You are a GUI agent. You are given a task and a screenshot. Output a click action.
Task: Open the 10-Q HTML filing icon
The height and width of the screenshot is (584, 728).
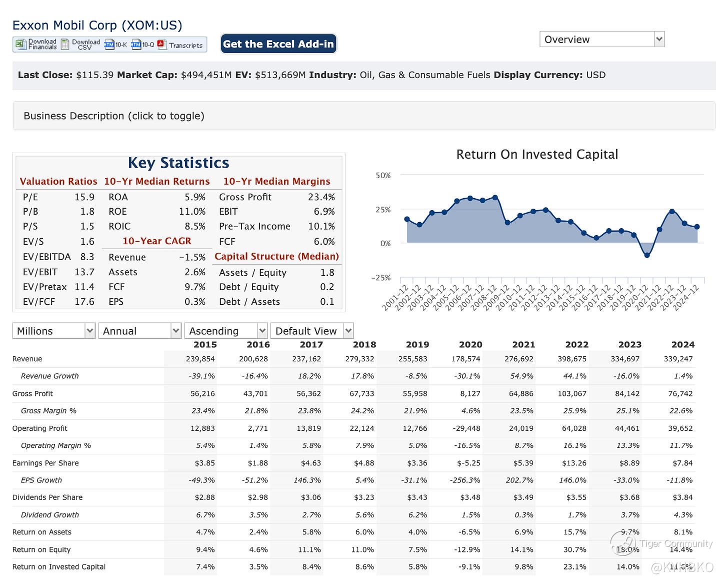click(x=136, y=45)
